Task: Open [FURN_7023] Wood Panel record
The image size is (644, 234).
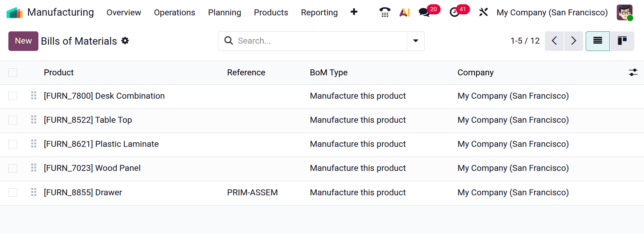Action: point(92,168)
